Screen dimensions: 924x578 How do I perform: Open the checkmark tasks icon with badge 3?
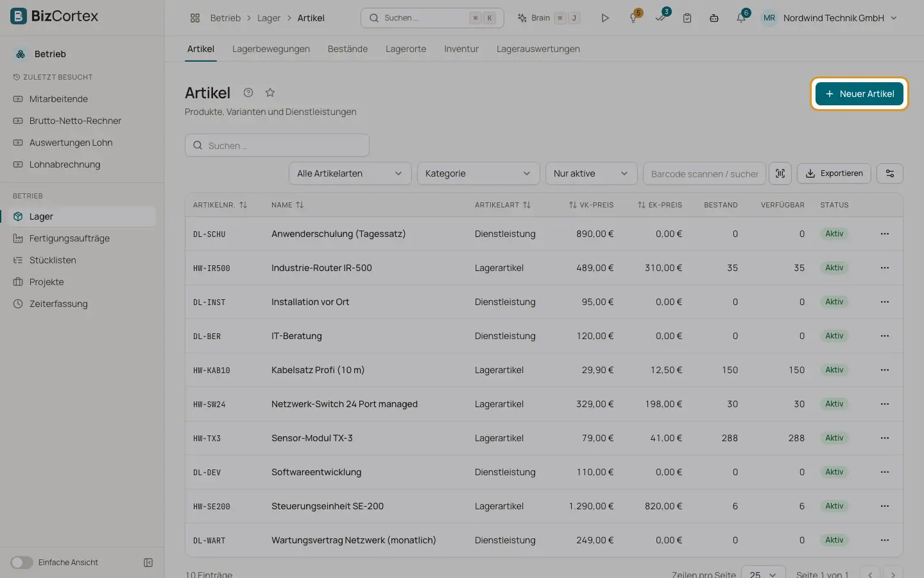(661, 18)
